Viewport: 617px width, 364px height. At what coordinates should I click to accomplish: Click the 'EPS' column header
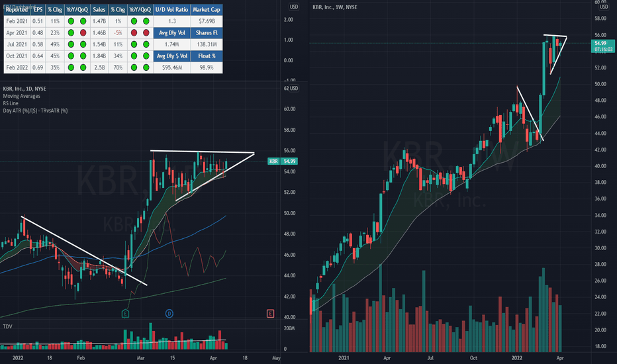(38, 10)
